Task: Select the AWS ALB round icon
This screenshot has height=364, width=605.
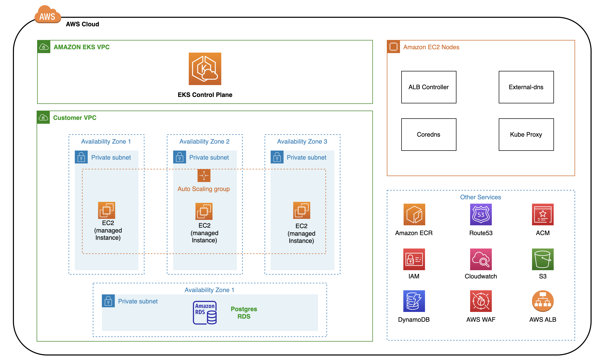Action: click(543, 301)
